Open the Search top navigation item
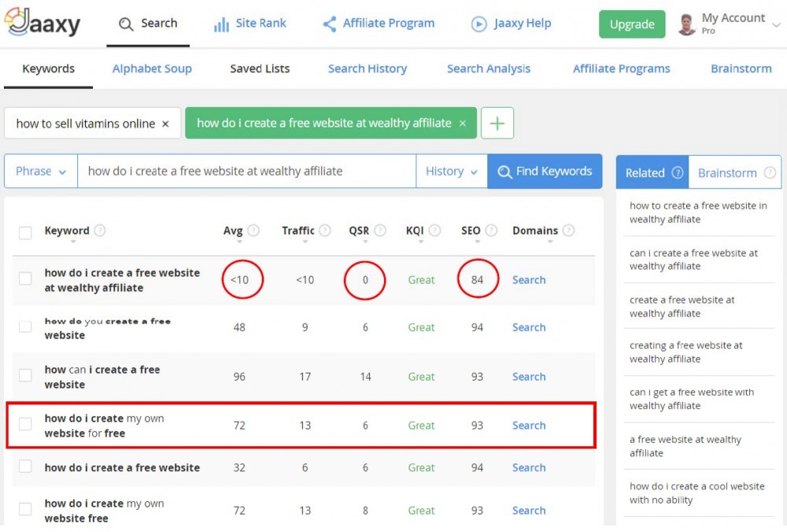The height and width of the screenshot is (532, 787). 148,24
